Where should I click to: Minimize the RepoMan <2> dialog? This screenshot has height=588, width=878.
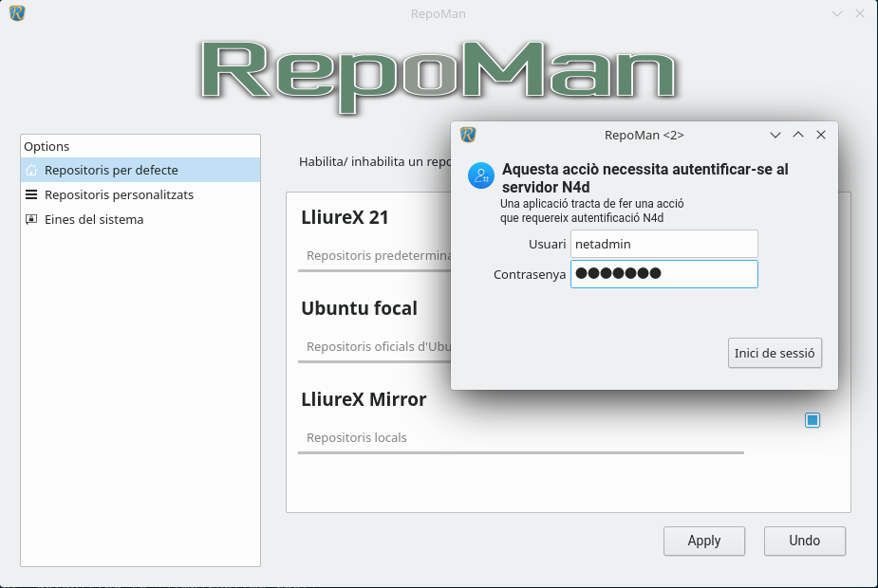[775, 135]
